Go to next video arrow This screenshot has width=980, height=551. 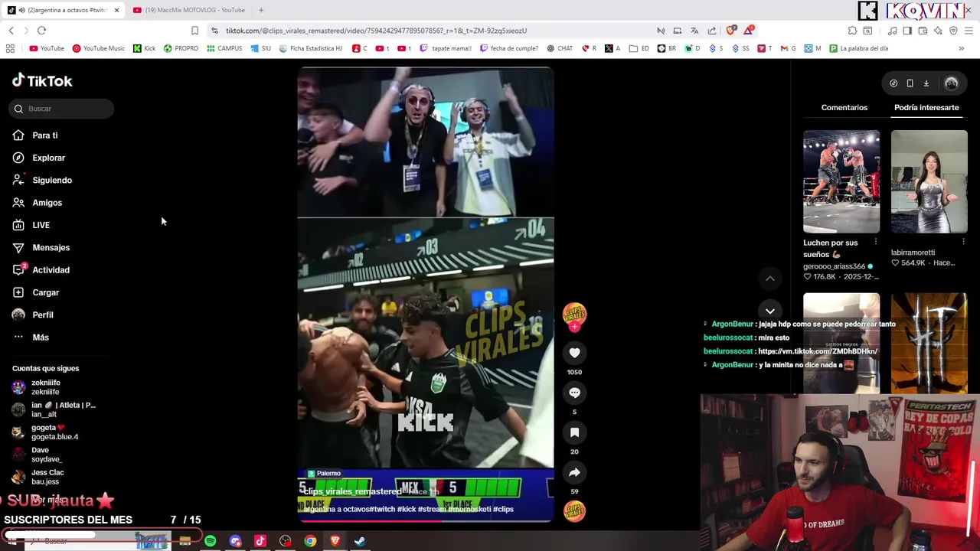pyautogui.click(x=770, y=311)
